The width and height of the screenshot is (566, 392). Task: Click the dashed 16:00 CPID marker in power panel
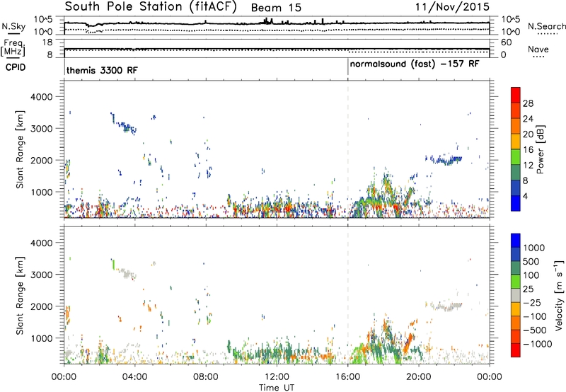(348, 148)
